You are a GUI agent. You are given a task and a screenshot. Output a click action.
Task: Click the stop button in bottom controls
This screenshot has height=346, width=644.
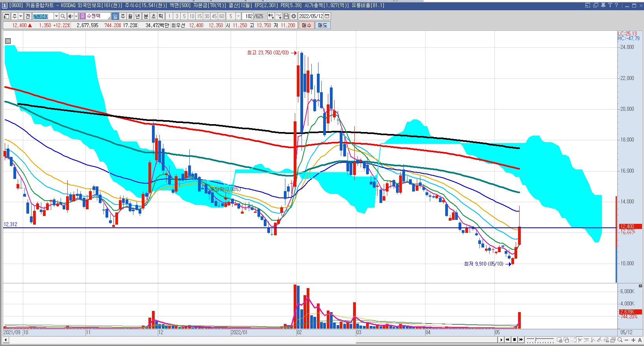point(514,340)
